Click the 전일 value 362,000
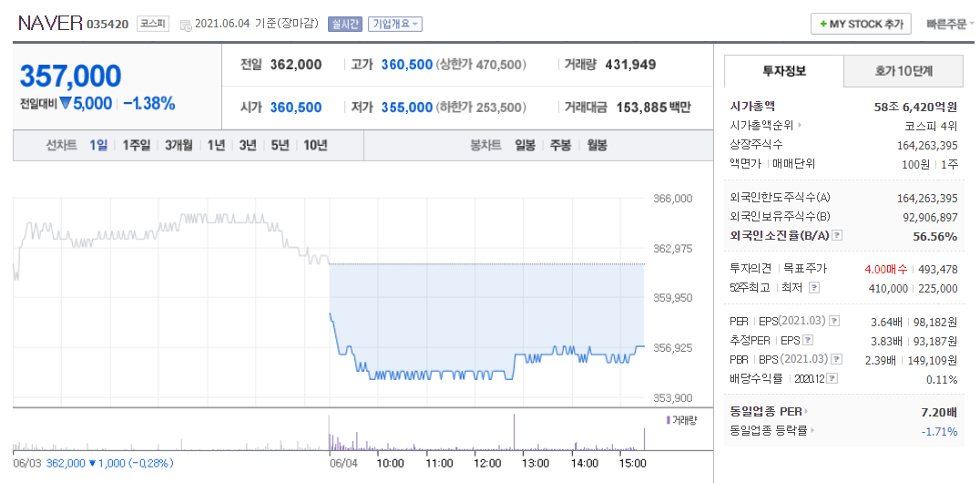Screen dimensions: 980x483 pos(296,65)
